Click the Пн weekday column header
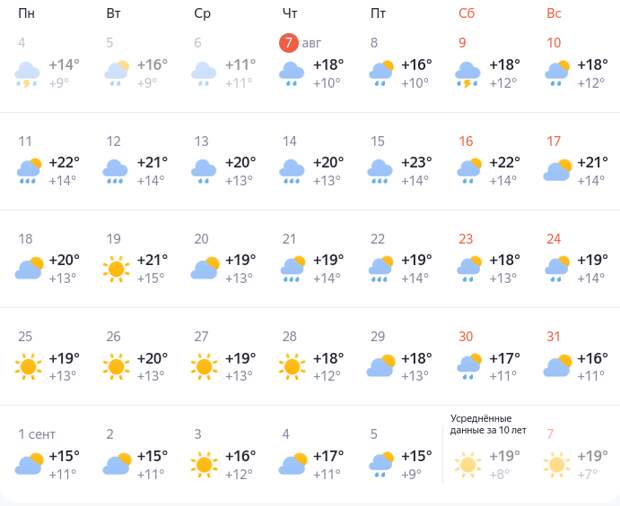Screen dimensions: 620x506 (27, 13)
